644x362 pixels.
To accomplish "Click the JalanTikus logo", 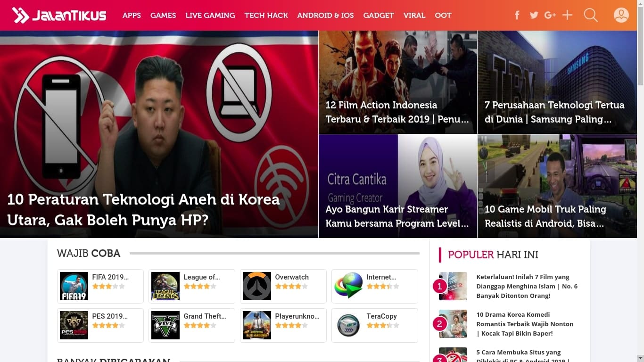I will point(59,16).
